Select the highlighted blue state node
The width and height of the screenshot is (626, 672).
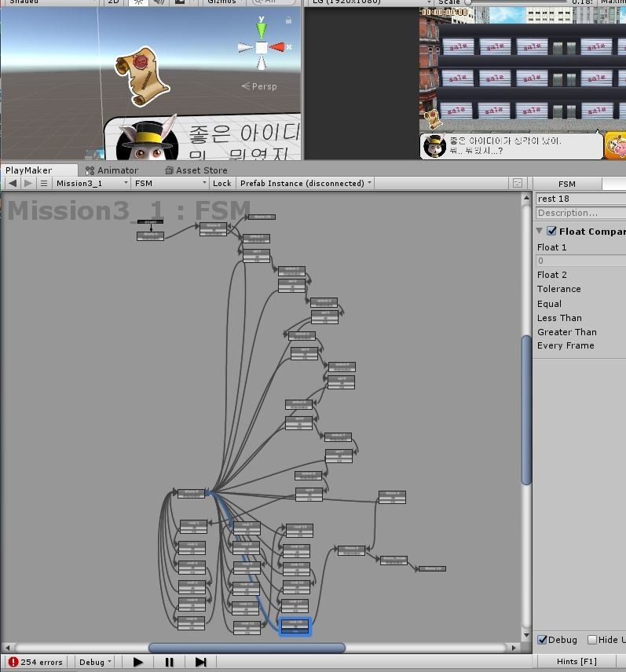click(295, 626)
